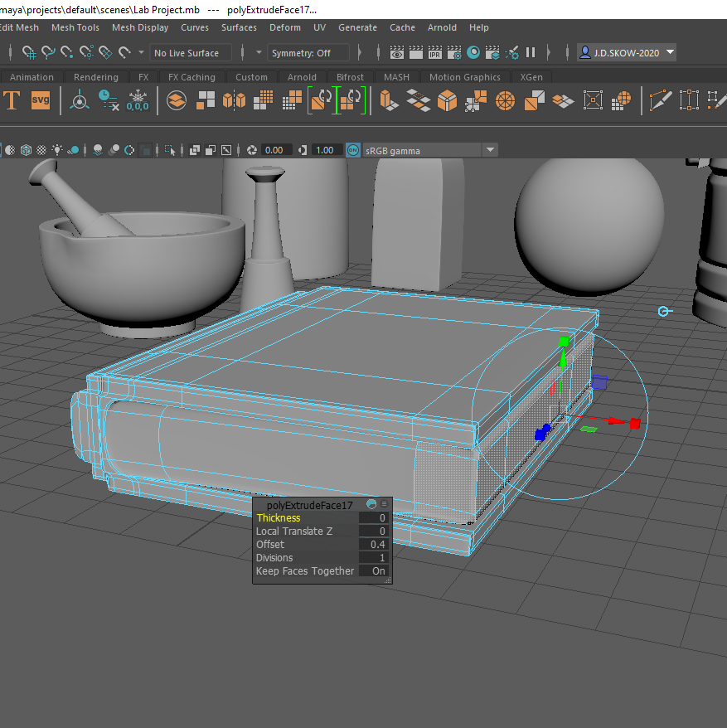727x728 pixels.
Task: Click the pause playback icon in status line
Action: pyautogui.click(x=531, y=53)
